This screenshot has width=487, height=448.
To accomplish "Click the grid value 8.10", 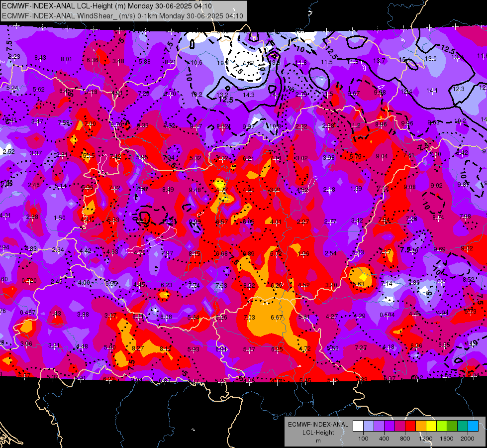I will tap(166, 349).
